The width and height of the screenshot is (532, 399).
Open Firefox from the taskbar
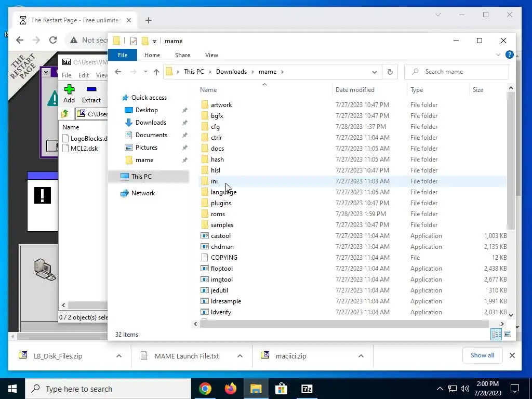coord(230,389)
